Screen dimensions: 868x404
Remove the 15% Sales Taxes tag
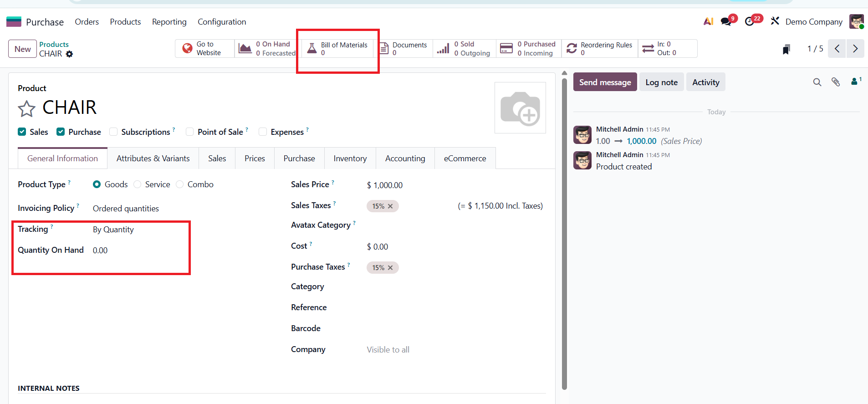point(390,206)
